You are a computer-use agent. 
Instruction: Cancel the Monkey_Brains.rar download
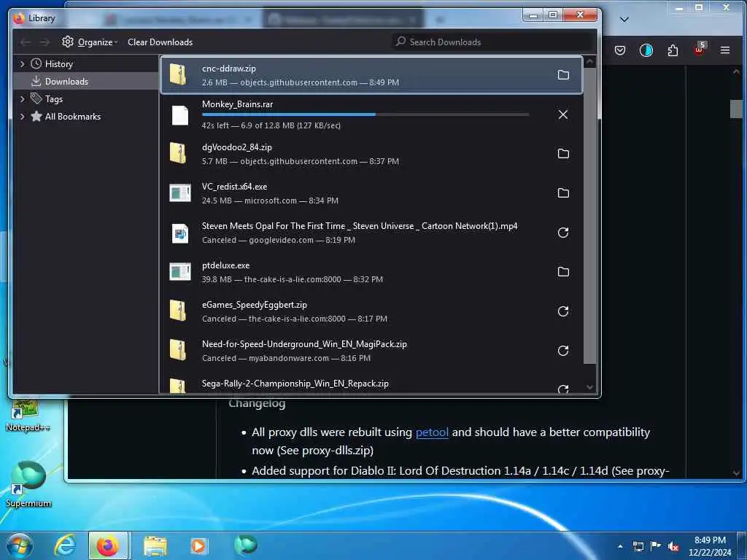(x=563, y=114)
